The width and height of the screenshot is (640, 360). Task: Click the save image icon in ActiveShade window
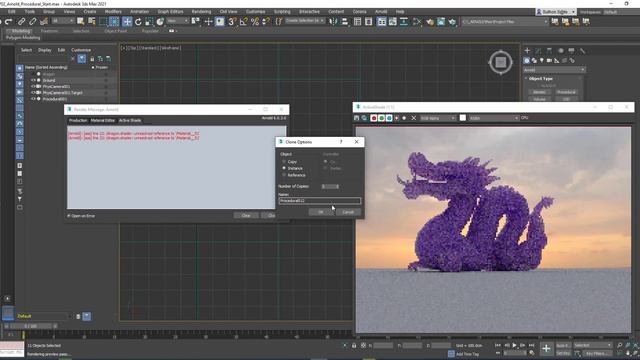click(357, 118)
